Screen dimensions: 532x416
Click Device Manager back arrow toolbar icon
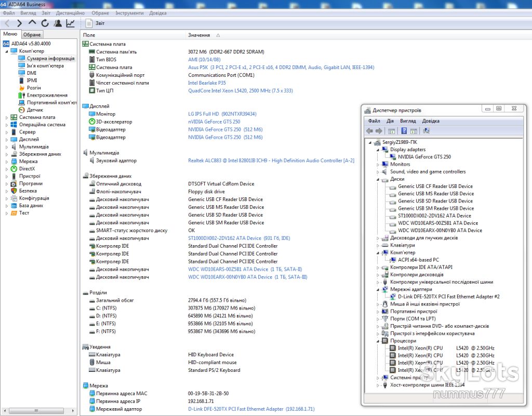click(369, 131)
